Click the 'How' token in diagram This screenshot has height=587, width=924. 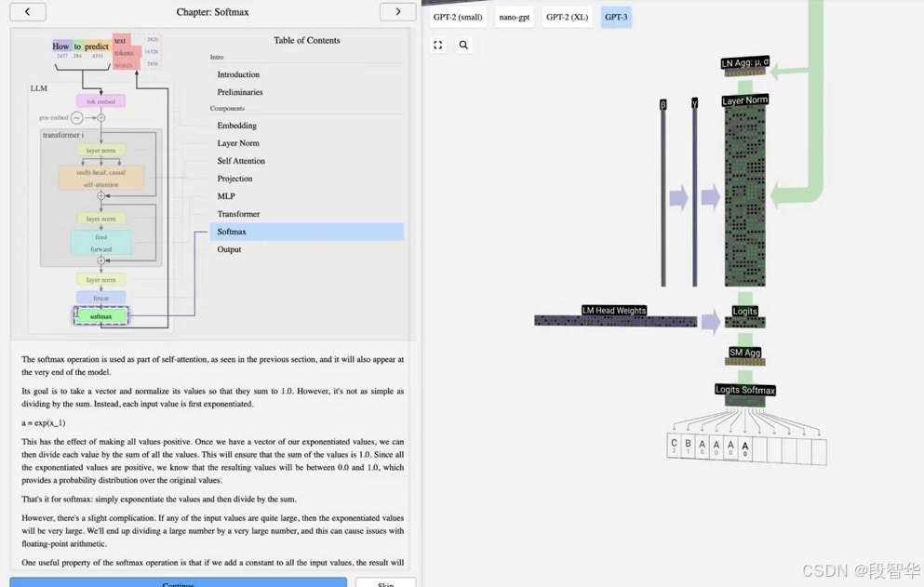(60, 46)
